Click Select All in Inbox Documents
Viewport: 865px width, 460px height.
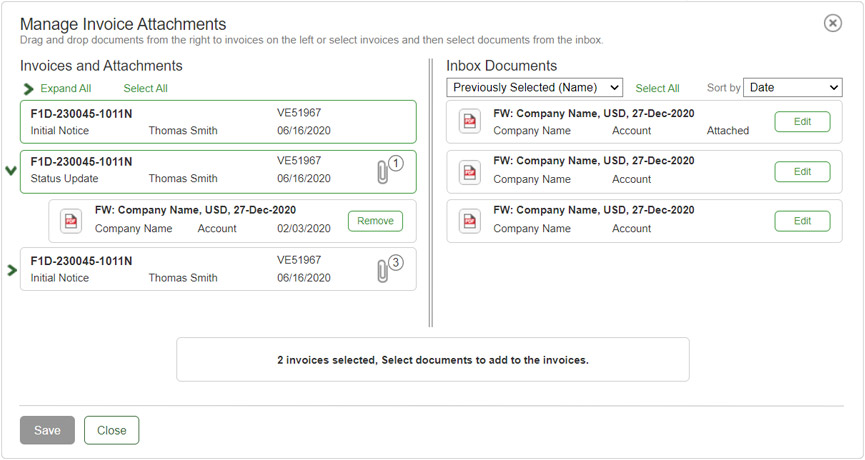657,89
